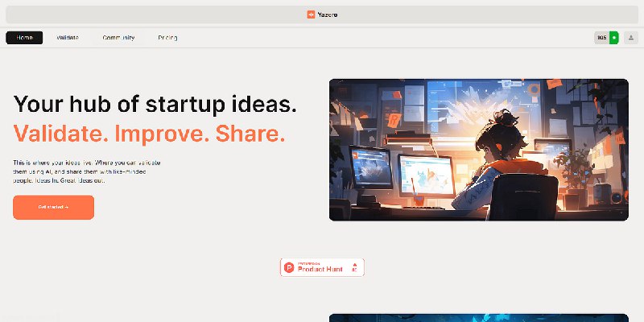Go to the Community tab
The height and width of the screenshot is (322, 644).
click(x=118, y=38)
